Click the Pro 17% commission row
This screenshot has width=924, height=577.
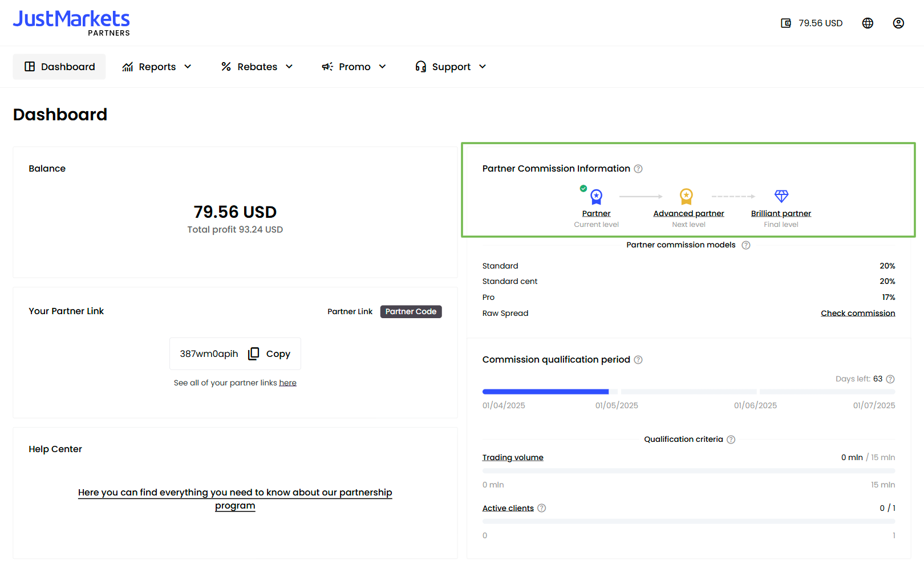(688, 297)
